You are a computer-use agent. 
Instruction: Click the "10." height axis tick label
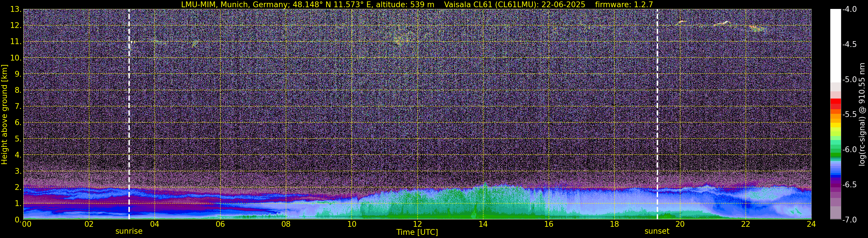coord(16,58)
